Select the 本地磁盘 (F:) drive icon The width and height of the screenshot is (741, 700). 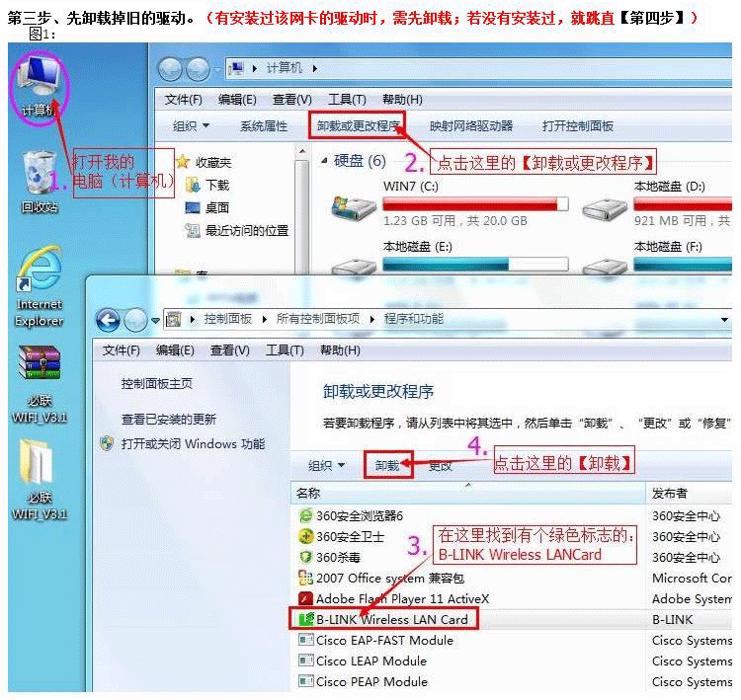point(605,267)
